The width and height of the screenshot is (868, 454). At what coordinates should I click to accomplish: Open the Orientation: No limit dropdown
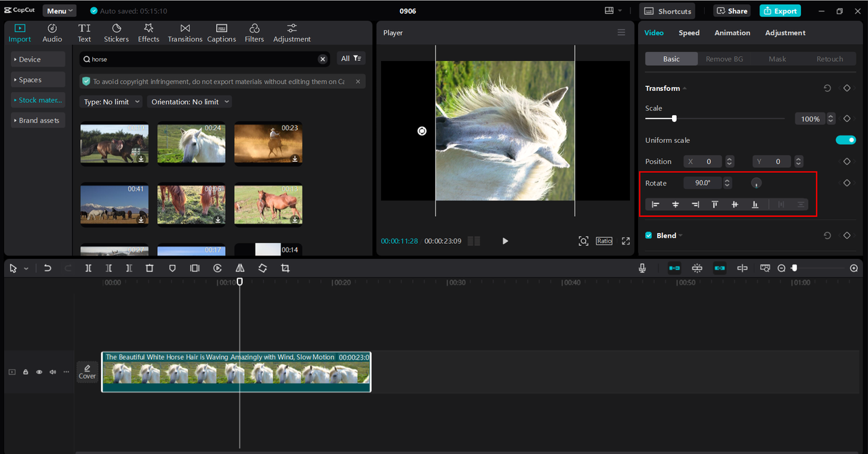coord(189,102)
